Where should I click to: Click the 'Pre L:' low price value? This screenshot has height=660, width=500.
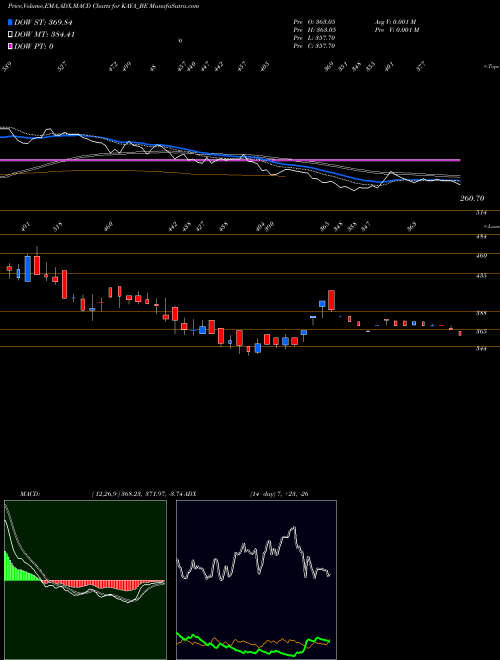tap(314, 38)
